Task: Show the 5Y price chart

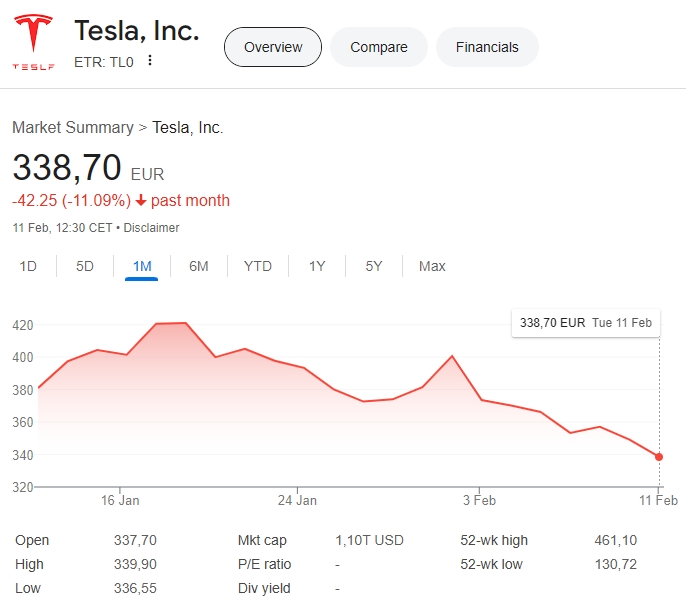Action: point(374,266)
